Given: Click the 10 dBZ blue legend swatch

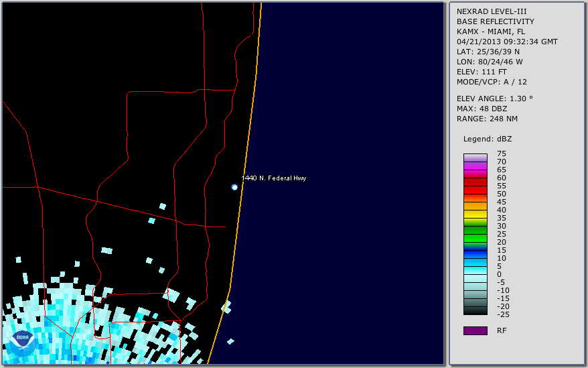Looking at the screenshot, I should pos(475,254).
